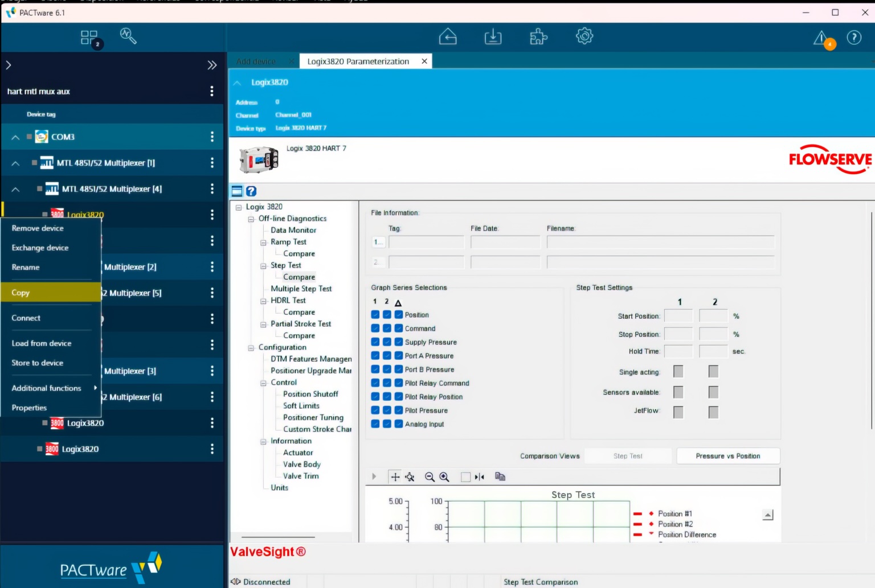Open browse button for file 1
Image resolution: width=875 pixels, height=588 pixels.
378,242
